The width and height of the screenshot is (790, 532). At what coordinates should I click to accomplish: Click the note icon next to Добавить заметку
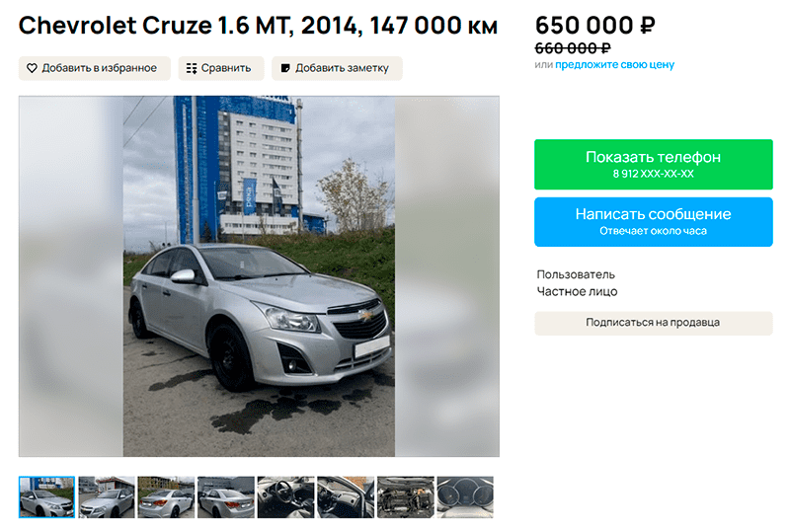[x=285, y=68]
